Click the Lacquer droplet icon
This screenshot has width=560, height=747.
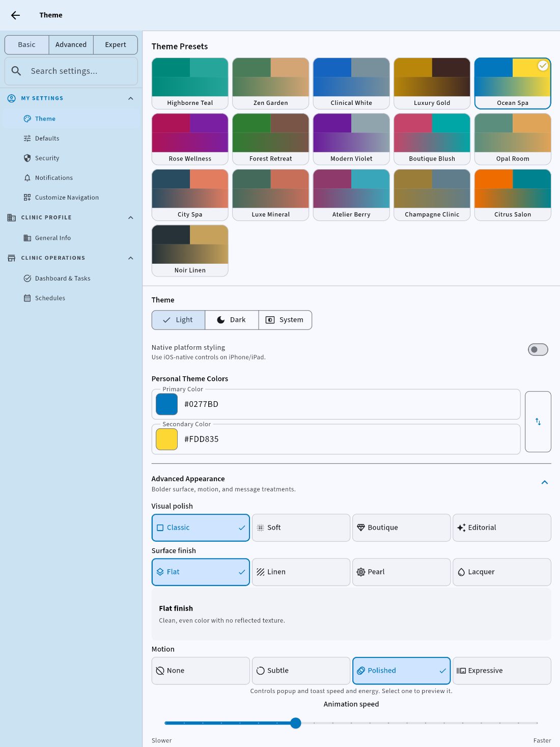click(461, 572)
